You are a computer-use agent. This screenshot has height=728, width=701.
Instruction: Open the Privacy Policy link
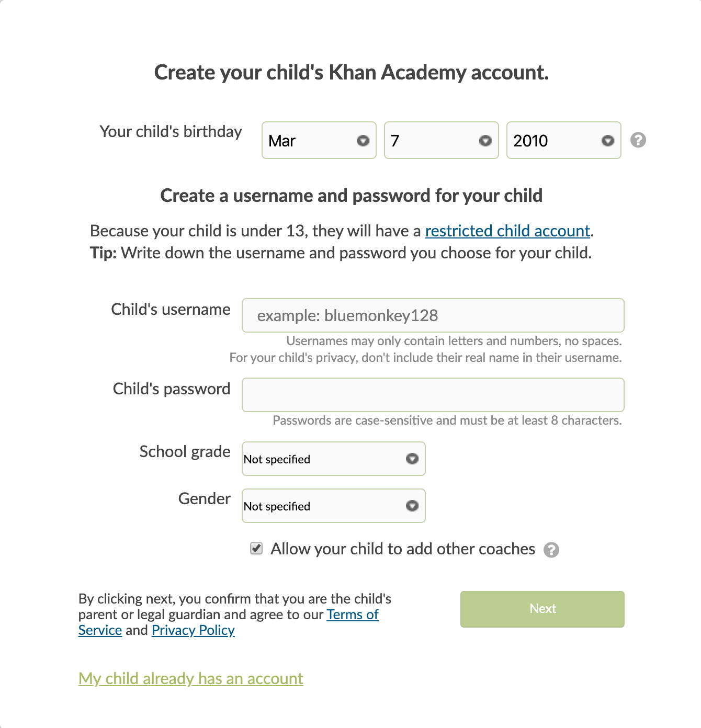(193, 630)
